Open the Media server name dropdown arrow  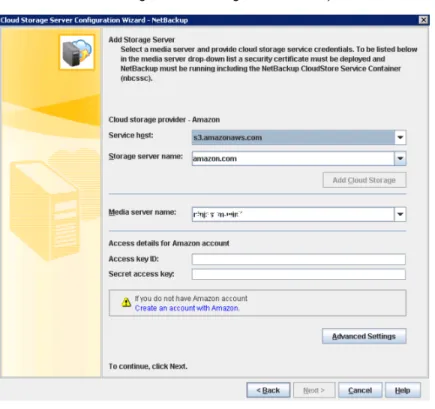(400, 214)
